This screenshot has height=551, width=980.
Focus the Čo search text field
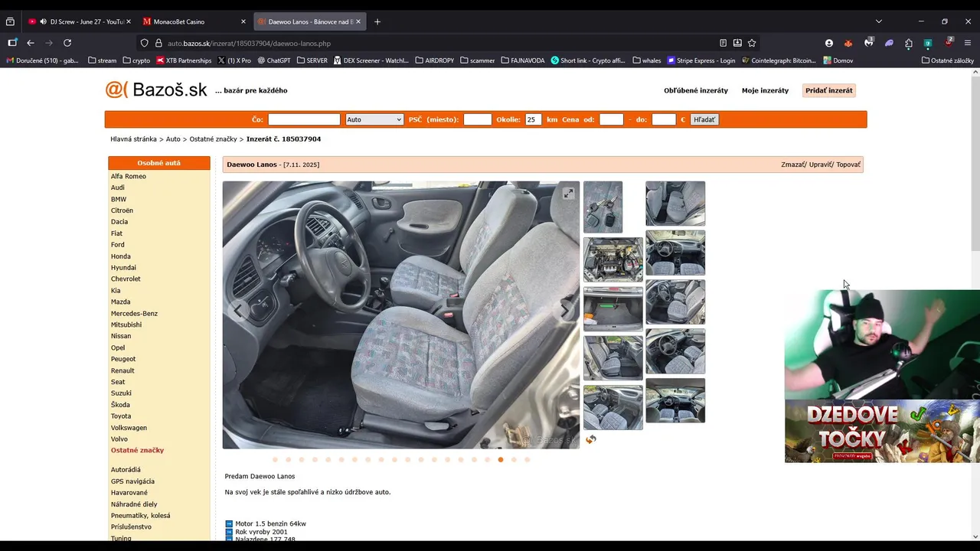304,119
